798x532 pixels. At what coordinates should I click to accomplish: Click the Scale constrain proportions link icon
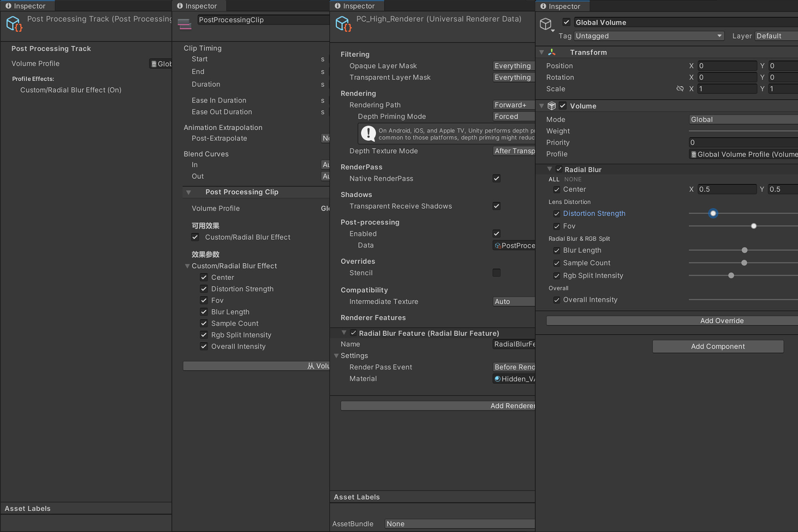tap(680, 89)
